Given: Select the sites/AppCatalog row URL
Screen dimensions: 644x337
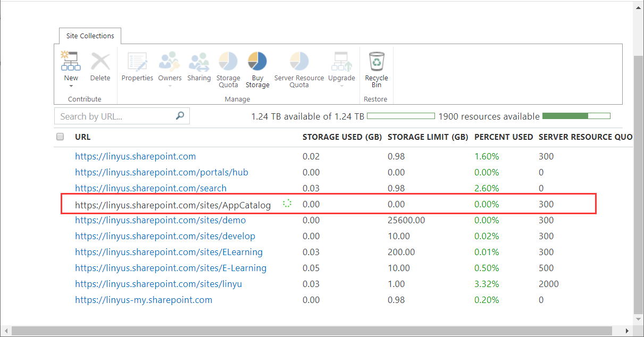Looking at the screenshot, I should (173, 205).
